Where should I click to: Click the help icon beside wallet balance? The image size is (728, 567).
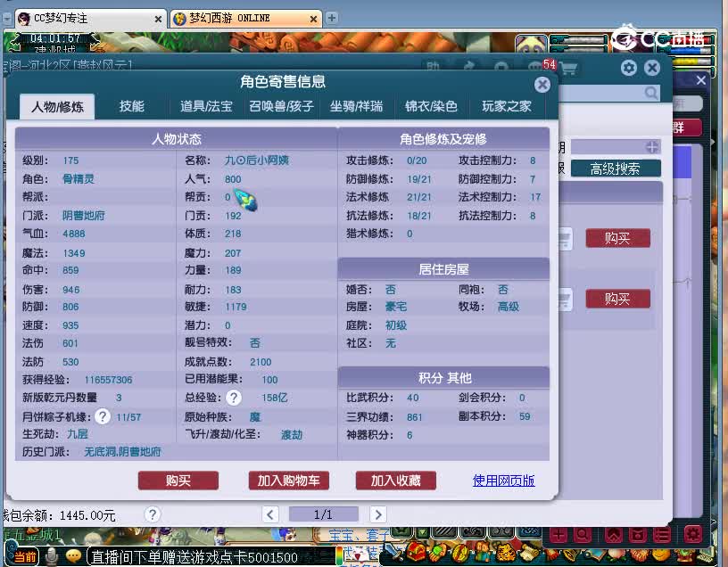[153, 514]
